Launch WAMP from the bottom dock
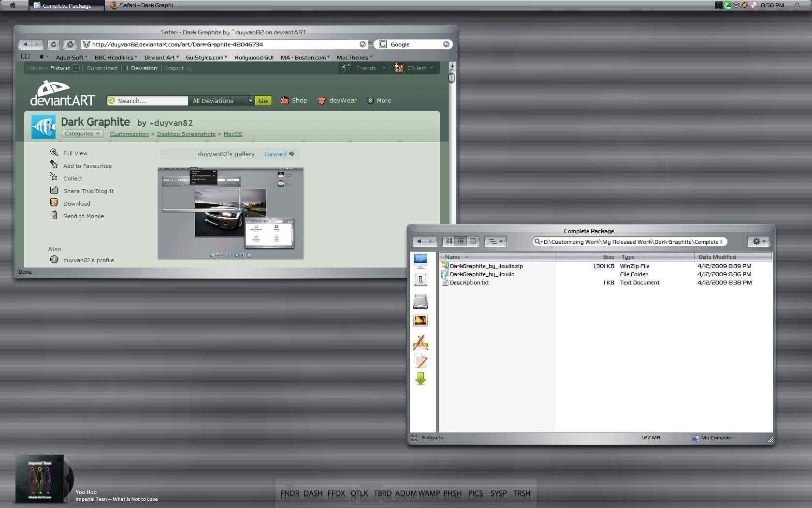 pos(429,493)
